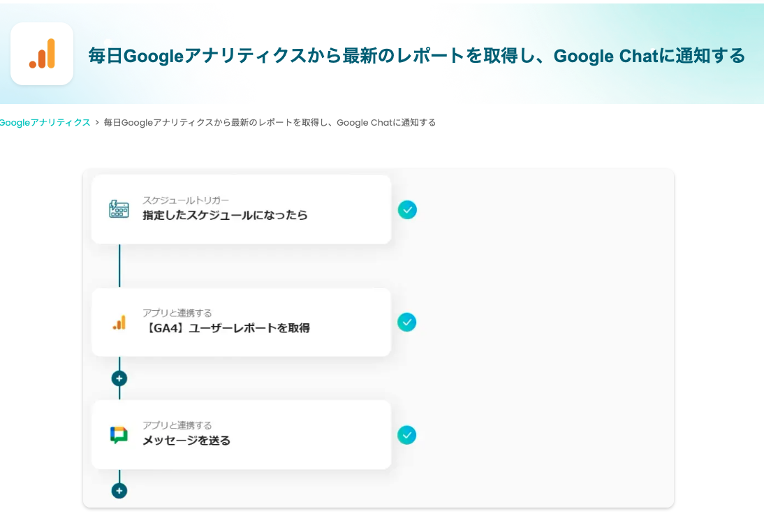Screen dimensions: 764x532
Task: Click the Google Chat icon in the message step
Action: click(119, 435)
